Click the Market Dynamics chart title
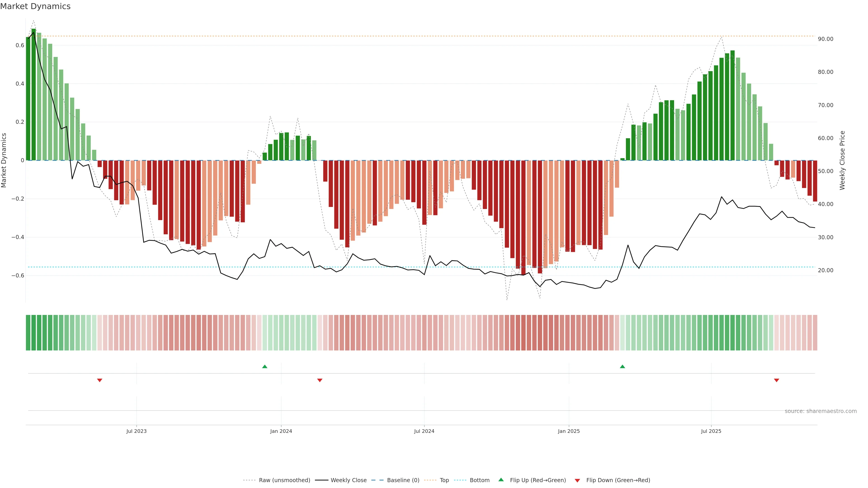Screen dimensions: 868x488 click(x=35, y=6)
